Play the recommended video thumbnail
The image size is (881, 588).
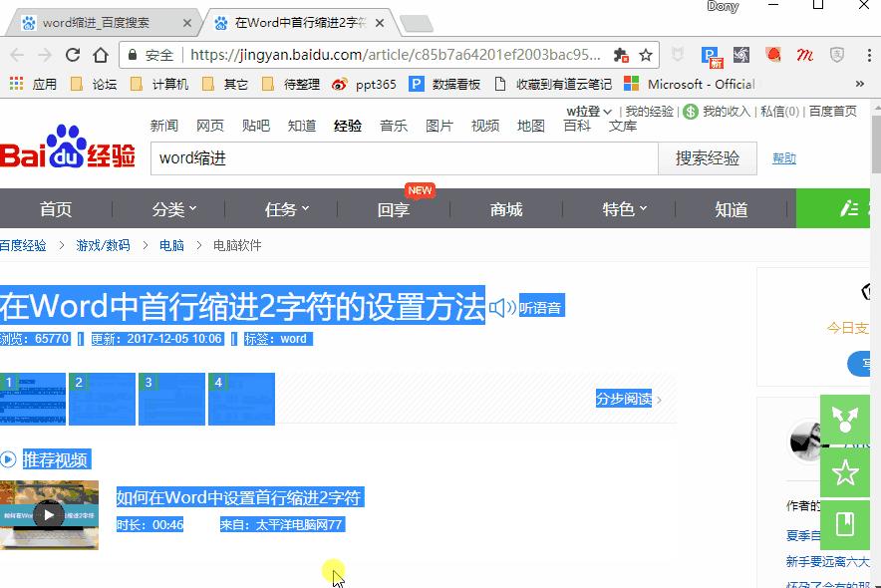pyautogui.click(x=48, y=514)
